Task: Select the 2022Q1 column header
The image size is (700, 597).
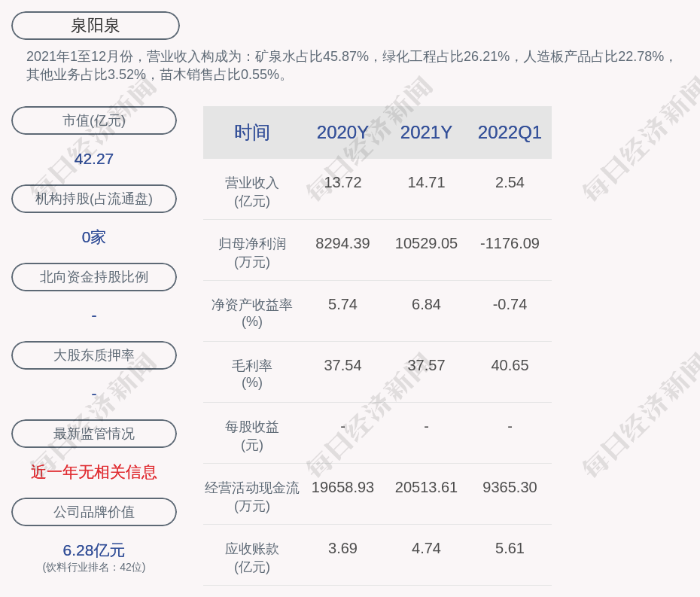Action: [x=510, y=132]
